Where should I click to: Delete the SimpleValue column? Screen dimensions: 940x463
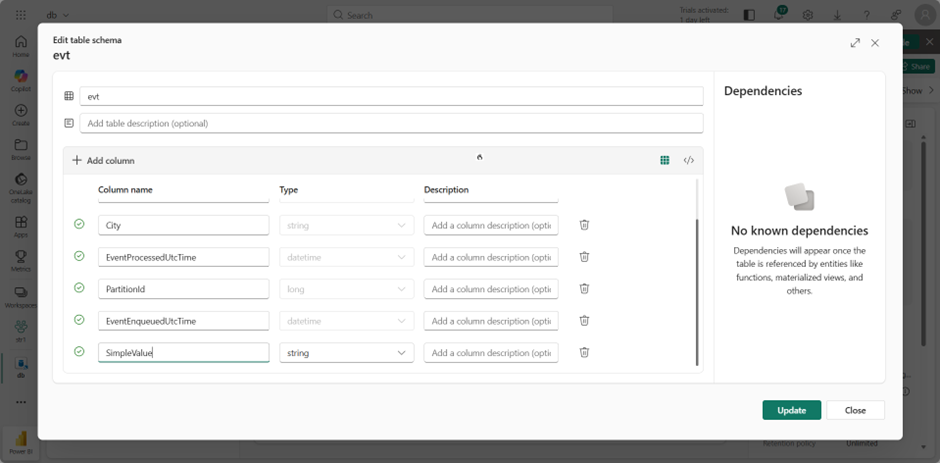point(584,352)
